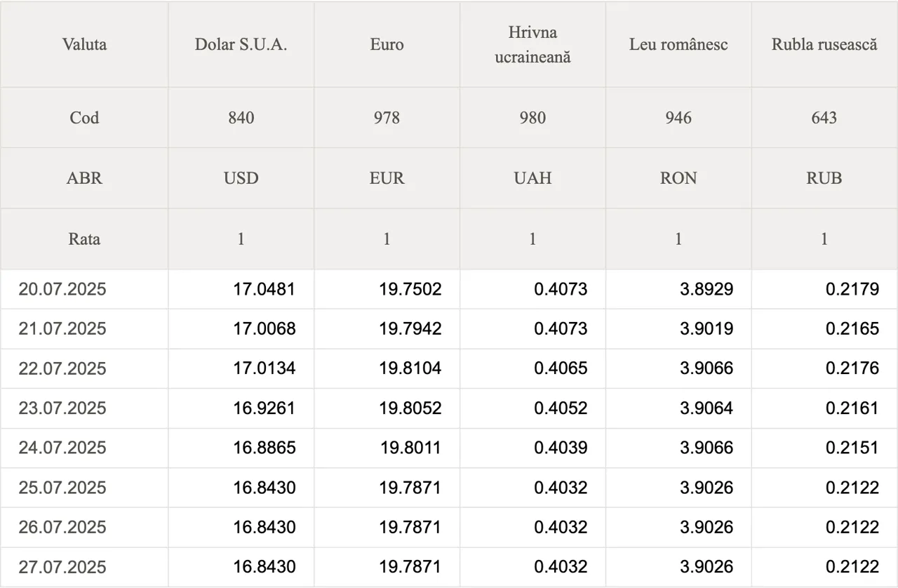Select the Rubla rusească header cell
Image resolution: width=898 pixels, height=588 pixels.
(824, 45)
